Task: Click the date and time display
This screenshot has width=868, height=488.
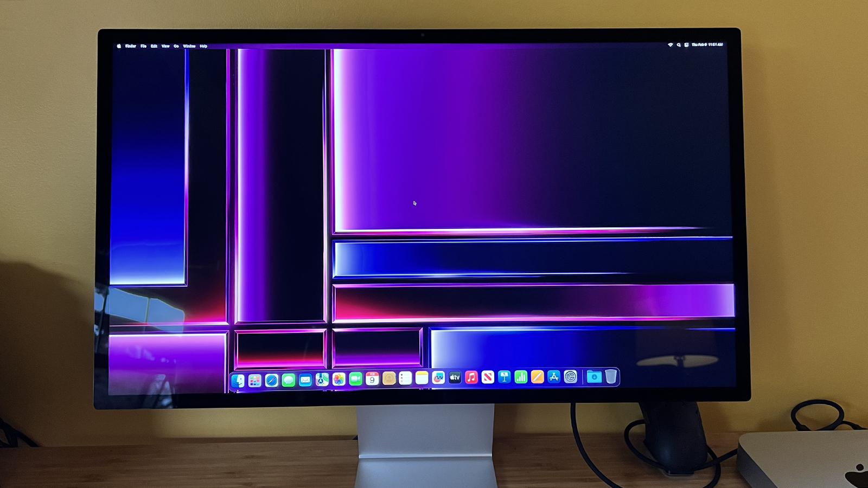Action: pyautogui.click(x=707, y=44)
